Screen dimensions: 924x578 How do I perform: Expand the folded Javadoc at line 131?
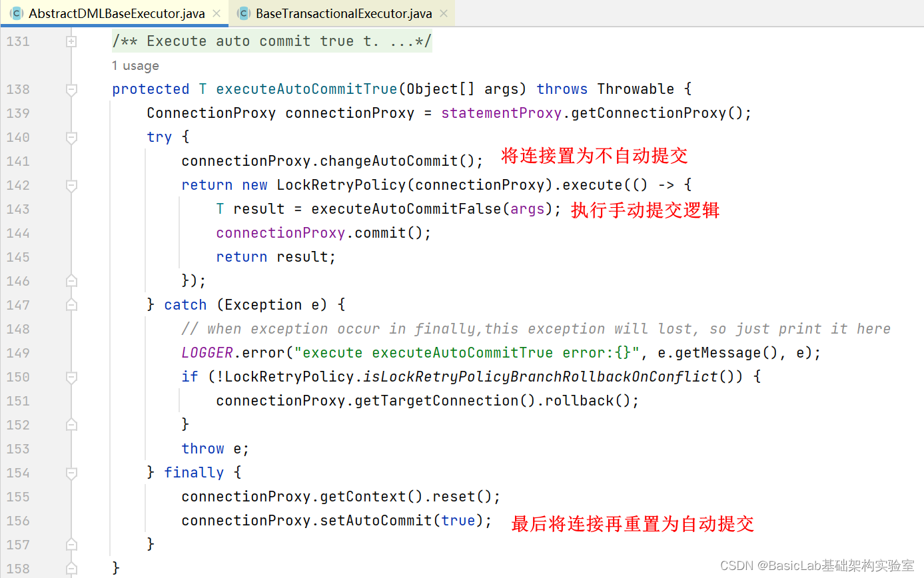(x=71, y=41)
